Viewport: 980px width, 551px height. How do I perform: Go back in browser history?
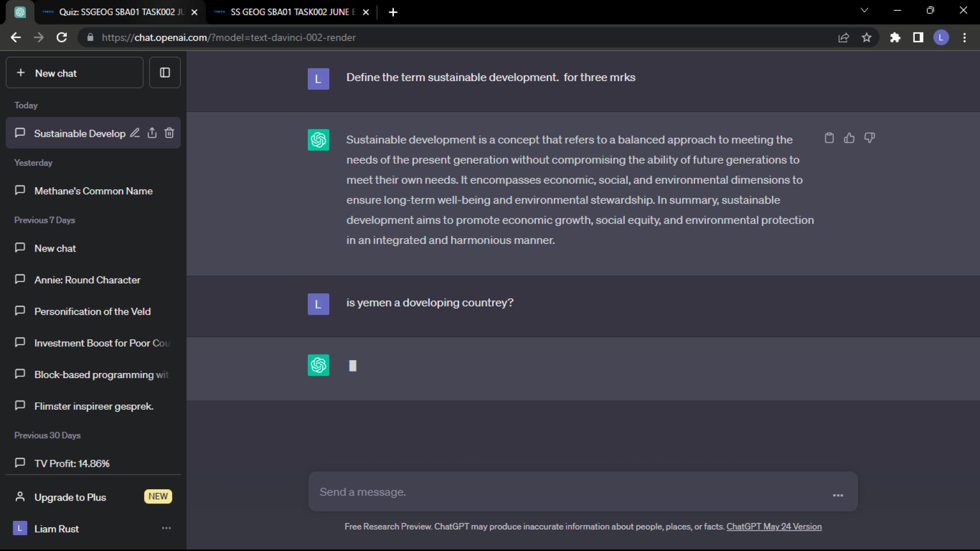(x=16, y=37)
